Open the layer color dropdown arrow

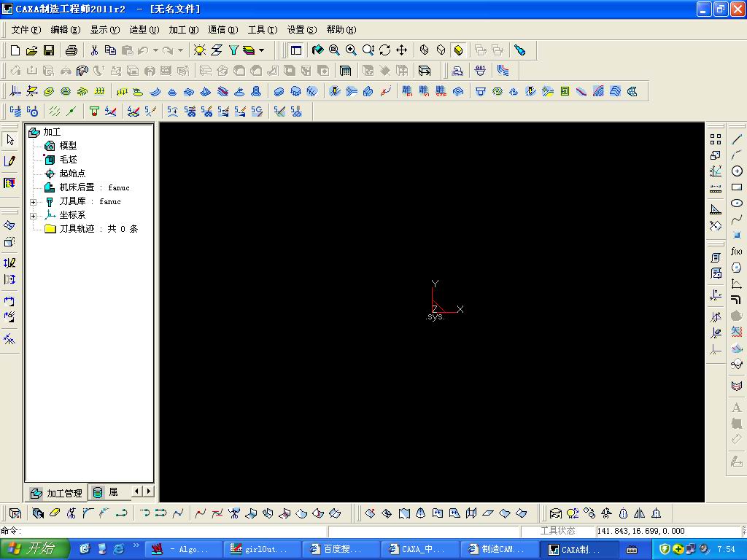click(261, 50)
